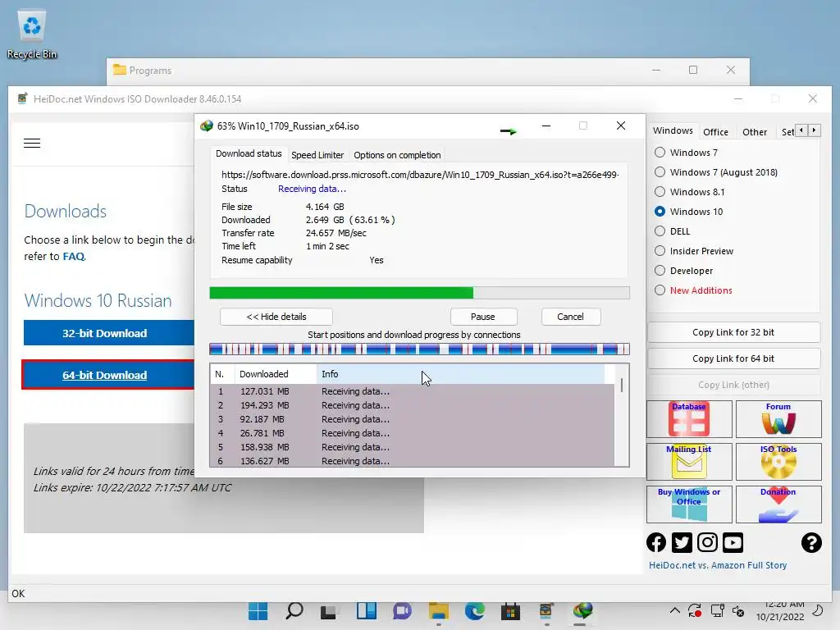
Task: Click the 64-bit Download button
Action: click(109, 375)
